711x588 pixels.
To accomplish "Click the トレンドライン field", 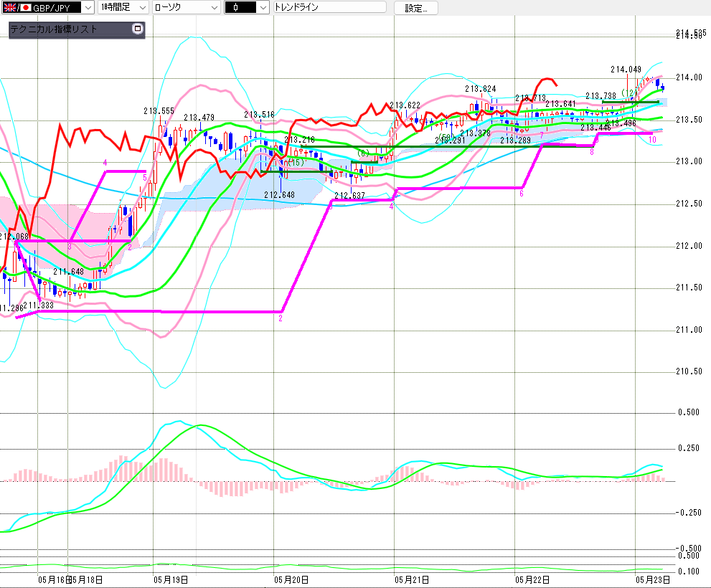I will pyautogui.click(x=330, y=7).
